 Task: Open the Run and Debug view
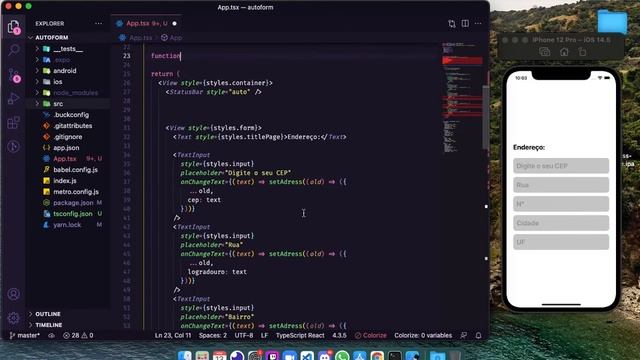pyautogui.click(x=13, y=99)
